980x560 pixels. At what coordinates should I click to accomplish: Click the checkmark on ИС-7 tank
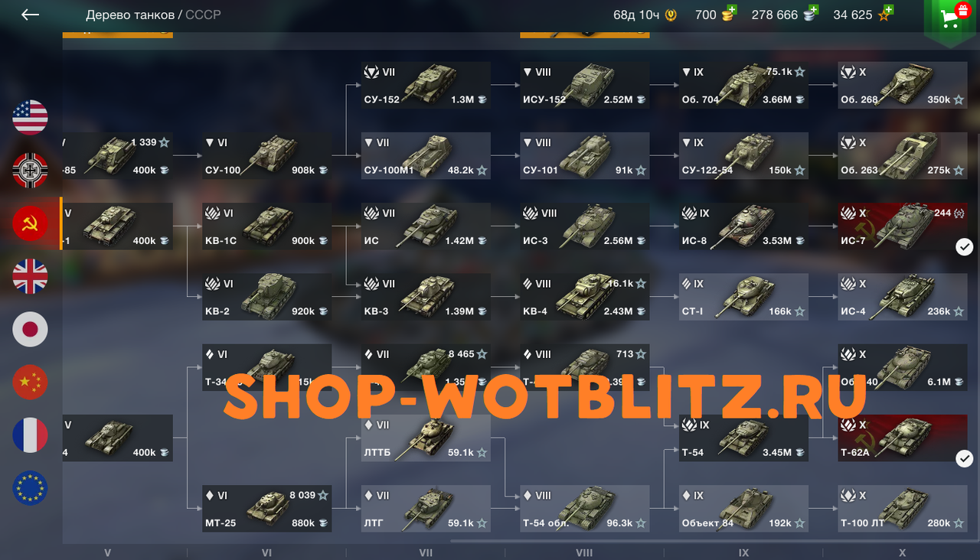pyautogui.click(x=965, y=246)
